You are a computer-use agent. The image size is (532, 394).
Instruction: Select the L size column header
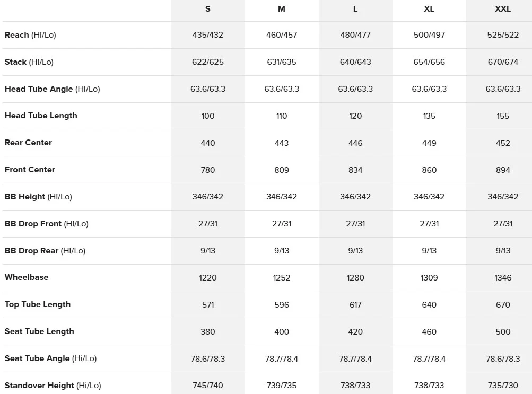(x=355, y=9)
